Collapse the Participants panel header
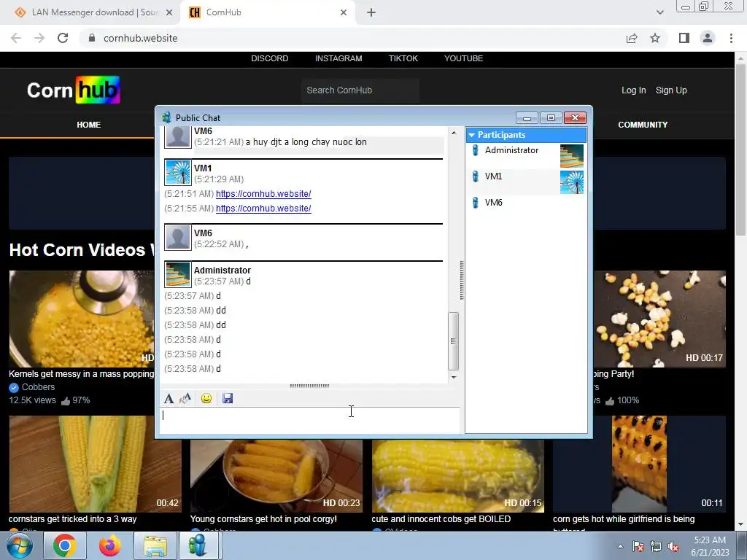 (526, 135)
